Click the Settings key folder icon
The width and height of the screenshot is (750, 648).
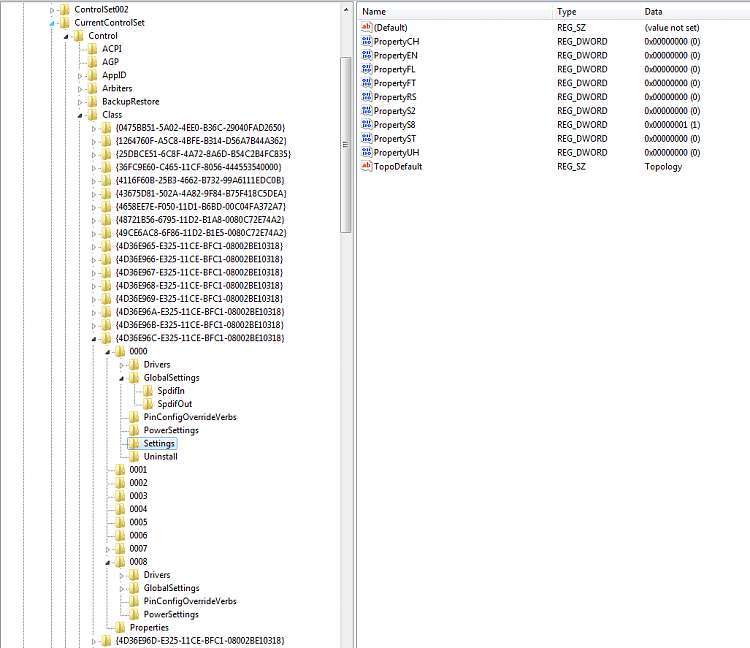point(134,443)
